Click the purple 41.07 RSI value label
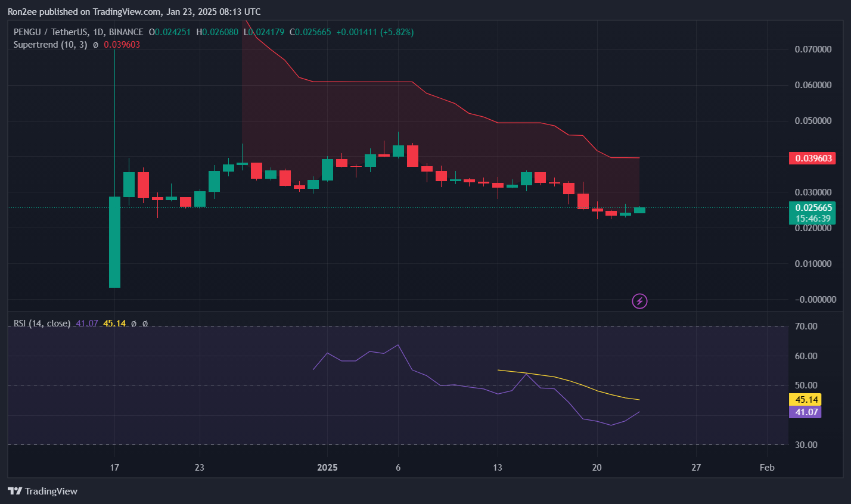This screenshot has height=504, width=851. (805, 412)
